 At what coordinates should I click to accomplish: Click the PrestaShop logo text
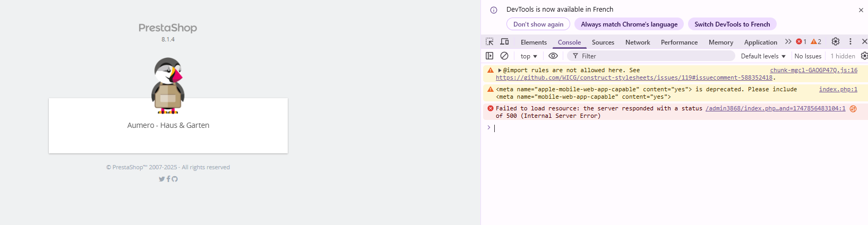(x=168, y=28)
